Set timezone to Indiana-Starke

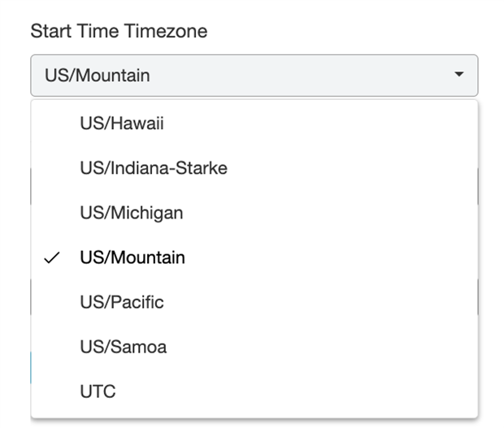point(153,169)
